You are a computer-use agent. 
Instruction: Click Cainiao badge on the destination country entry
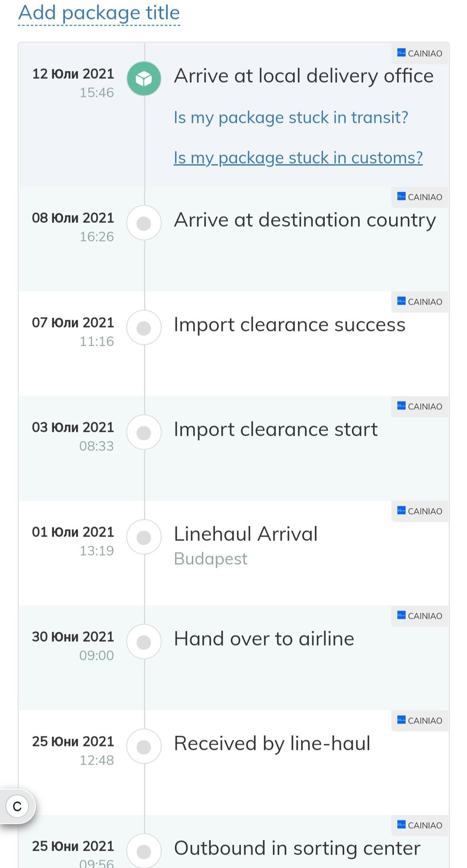pos(420,197)
